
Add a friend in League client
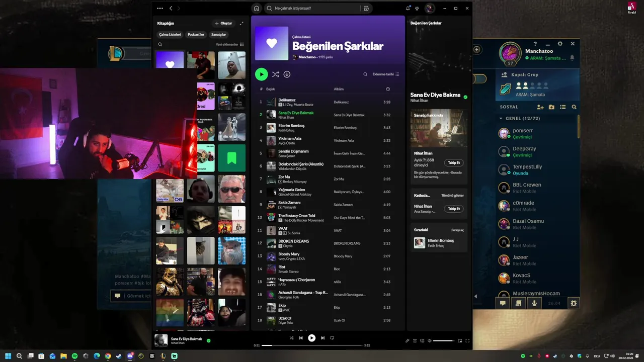(540, 107)
